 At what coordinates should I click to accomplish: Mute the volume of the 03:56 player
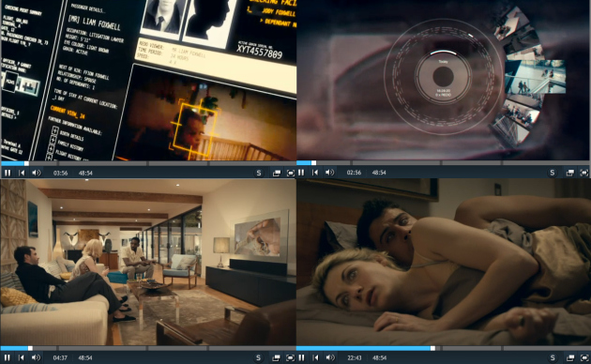coord(37,173)
